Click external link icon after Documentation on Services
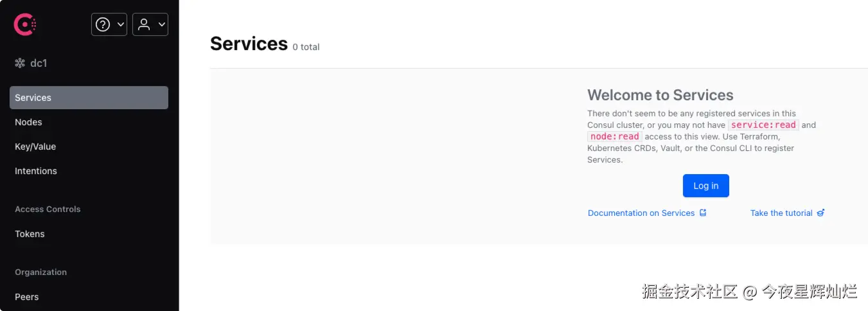This screenshot has width=868, height=311. pyautogui.click(x=703, y=213)
